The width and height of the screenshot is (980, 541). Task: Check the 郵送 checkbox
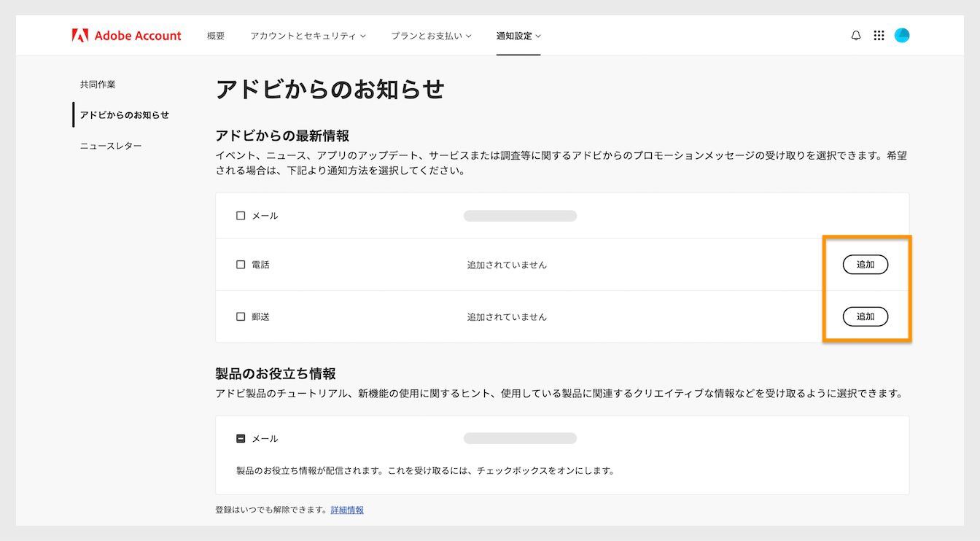pyautogui.click(x=241, y=316)
